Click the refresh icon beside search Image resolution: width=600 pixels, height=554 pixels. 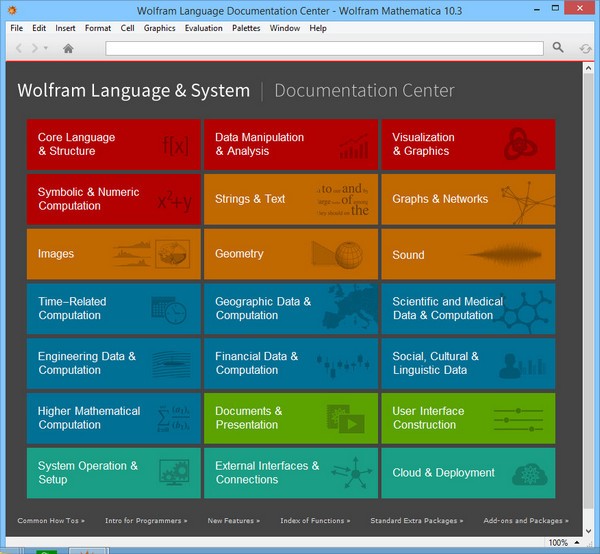click(585, 48)
